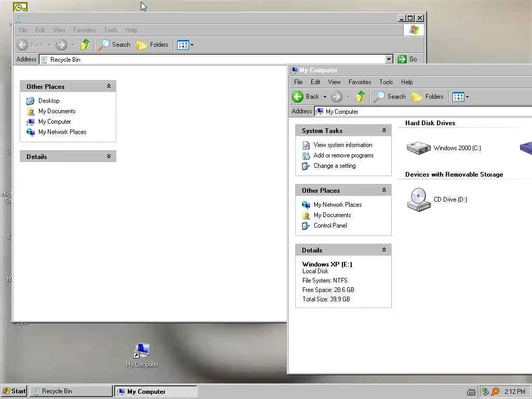Toggle Folders pane in My Computer toolbar
This screenshot has height=399, width=532.
(428, 97)
